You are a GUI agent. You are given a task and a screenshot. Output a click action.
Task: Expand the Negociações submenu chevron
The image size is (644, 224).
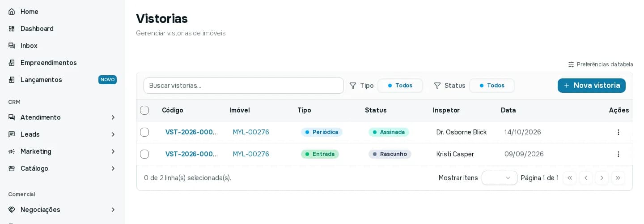(x=113, y=210)
